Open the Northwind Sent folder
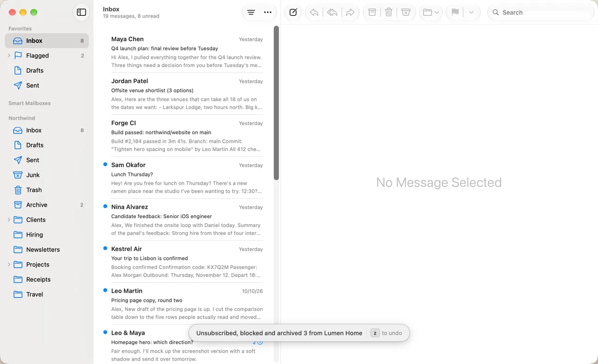The image size is (598, 364). 47,160
